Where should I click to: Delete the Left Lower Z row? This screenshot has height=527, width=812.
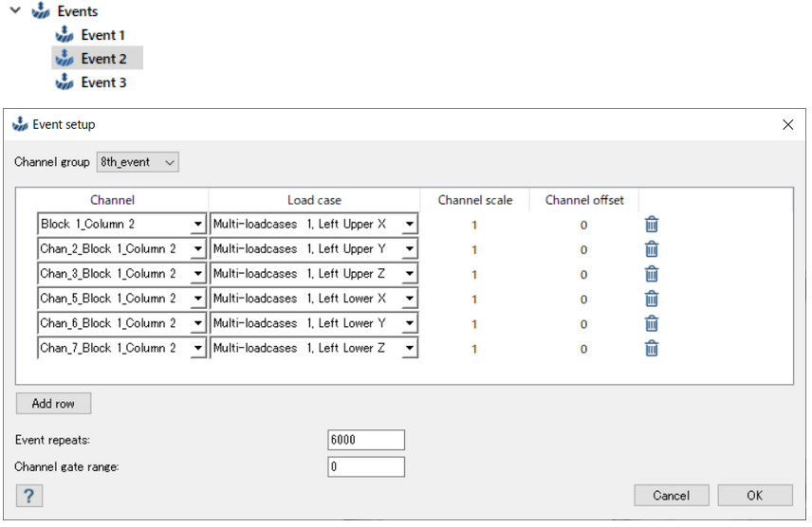(652, 348)
